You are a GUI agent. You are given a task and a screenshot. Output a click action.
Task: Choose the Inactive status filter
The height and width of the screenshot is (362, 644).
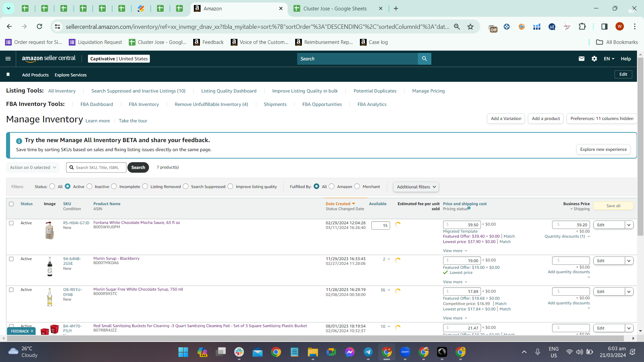click(x=90, y=186)
